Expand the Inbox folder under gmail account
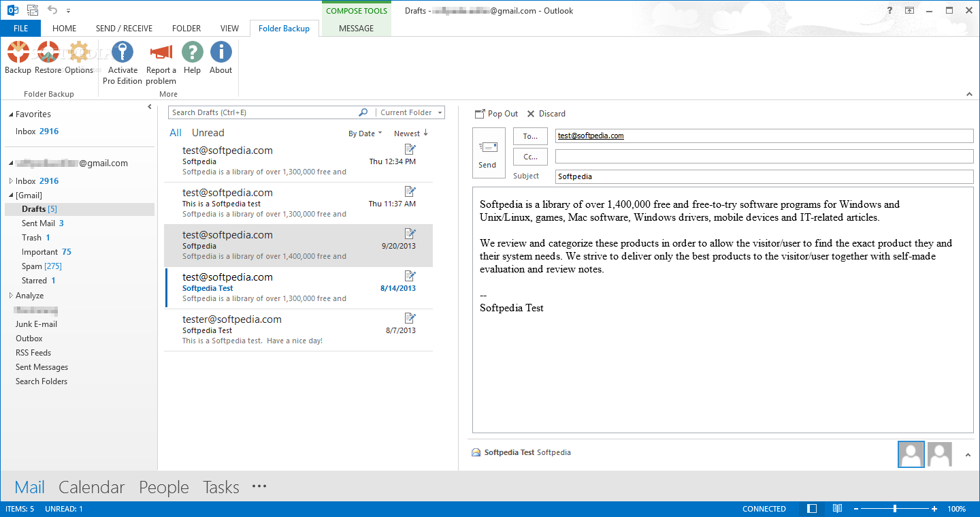The height and width of the screenshot is (517, 980). tap(11, 181)
